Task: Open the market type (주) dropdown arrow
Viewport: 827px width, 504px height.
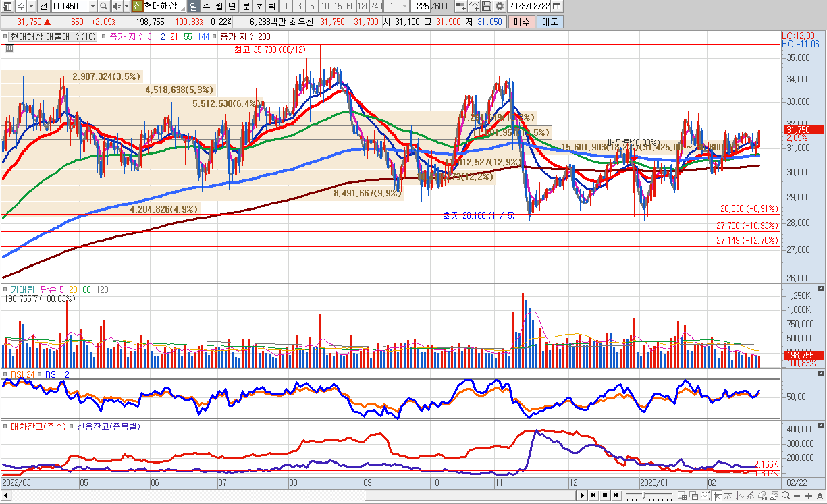Action: 31,6
